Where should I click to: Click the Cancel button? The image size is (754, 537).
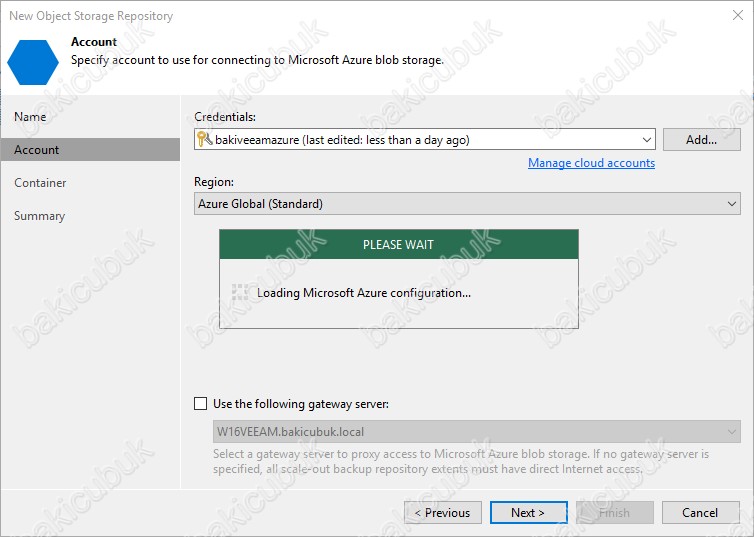coord(700,512)
